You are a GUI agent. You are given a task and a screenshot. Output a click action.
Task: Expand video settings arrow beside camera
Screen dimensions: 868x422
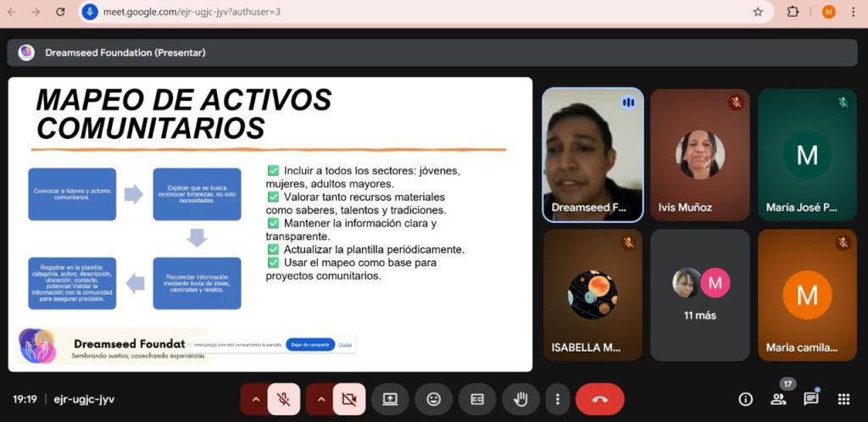[320, 399]
